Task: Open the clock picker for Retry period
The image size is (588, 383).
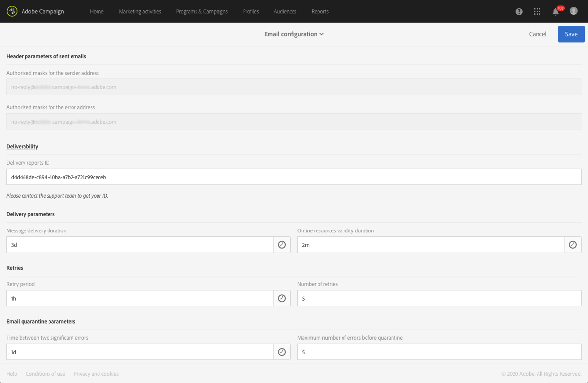Action: click(x=282, y=298)
